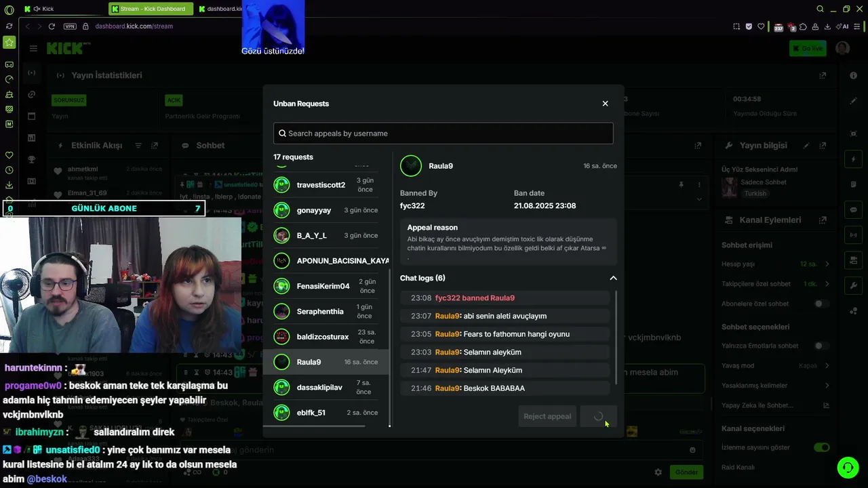Viewport: 868px width, 488px height.
Task: Click the Reject appeal button
Action: point(547,416)
